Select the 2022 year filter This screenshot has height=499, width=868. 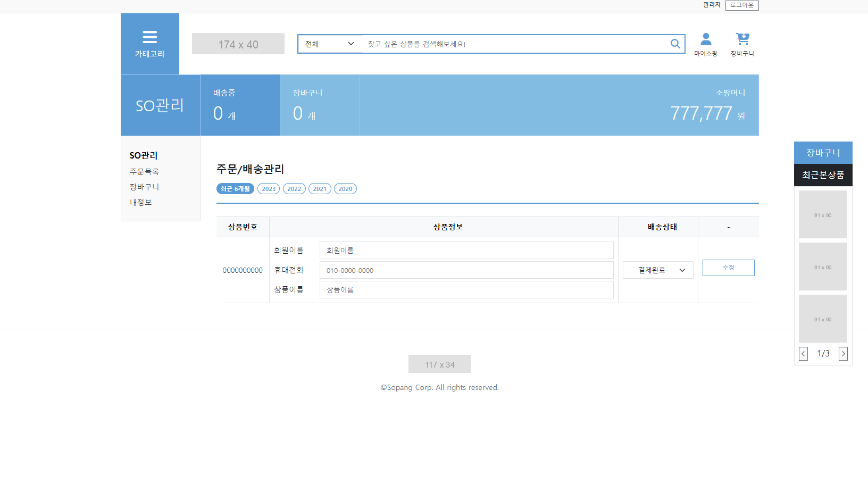[294, 189]
